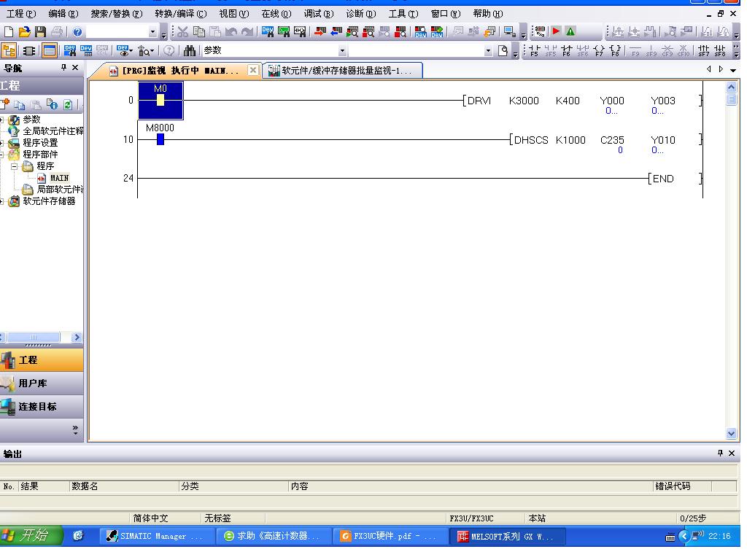This screenshot has height=560, width=747.
Task: Collapse the 程序 folder in project tree
Action: (x=15, y=166)
